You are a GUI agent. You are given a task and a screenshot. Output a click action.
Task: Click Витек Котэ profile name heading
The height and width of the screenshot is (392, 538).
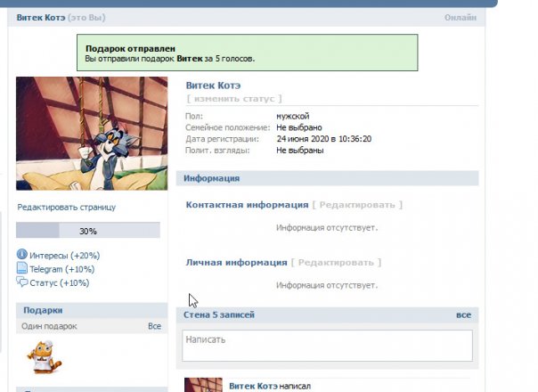click(x=213, y=86)
